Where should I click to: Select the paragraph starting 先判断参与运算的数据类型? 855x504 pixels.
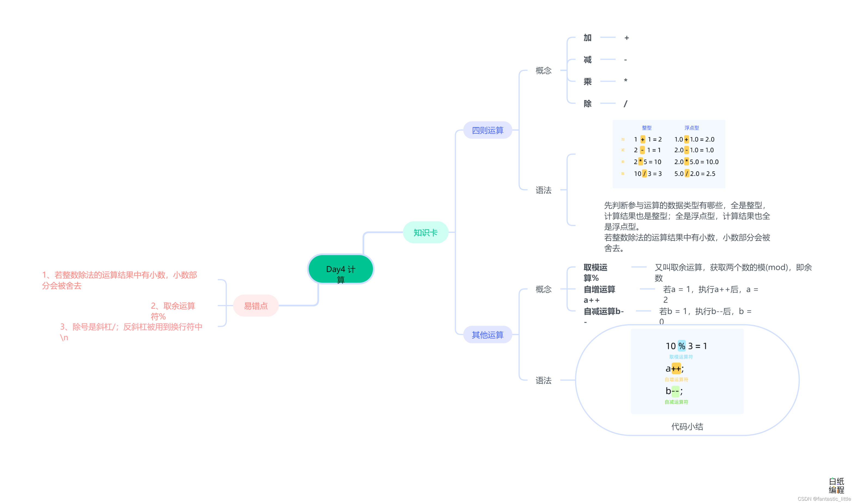point(687,227)
